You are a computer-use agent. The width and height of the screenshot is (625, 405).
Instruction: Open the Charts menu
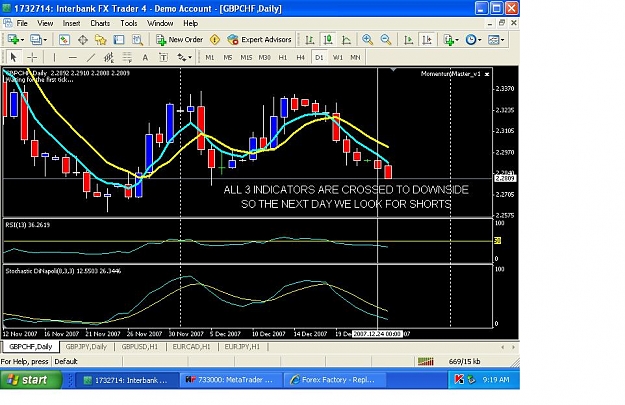100,23
